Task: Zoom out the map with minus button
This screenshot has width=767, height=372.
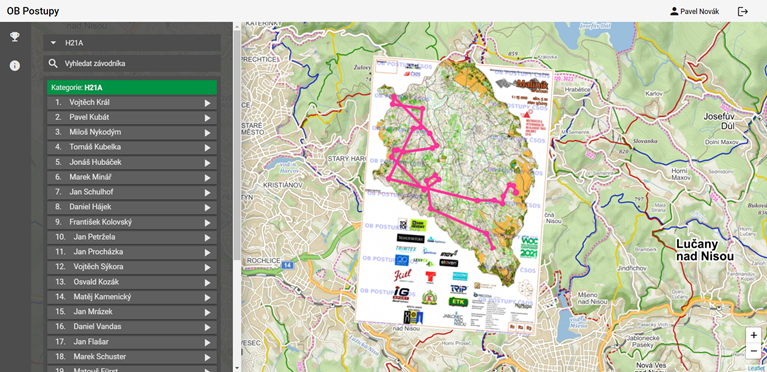Action: click(x=753, y=350)
